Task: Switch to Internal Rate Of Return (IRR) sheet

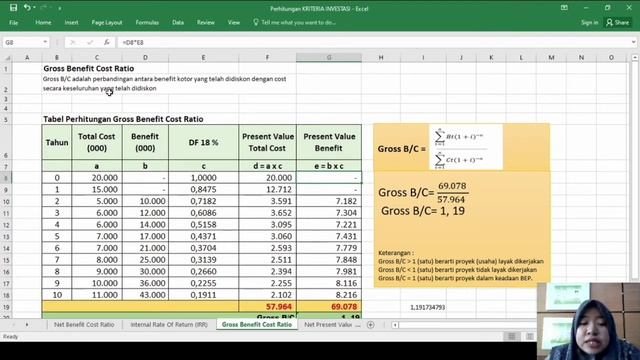Action: 169,325
